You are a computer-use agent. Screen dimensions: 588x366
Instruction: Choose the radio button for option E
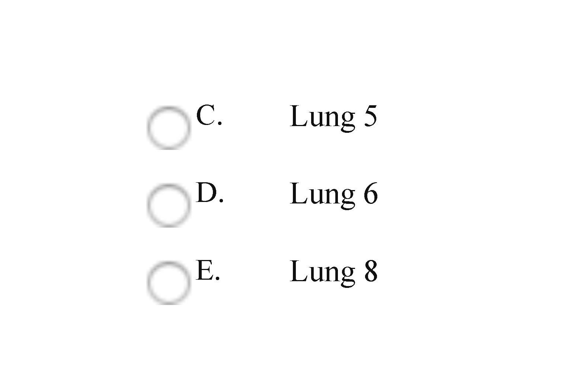(x=169, y=283)
